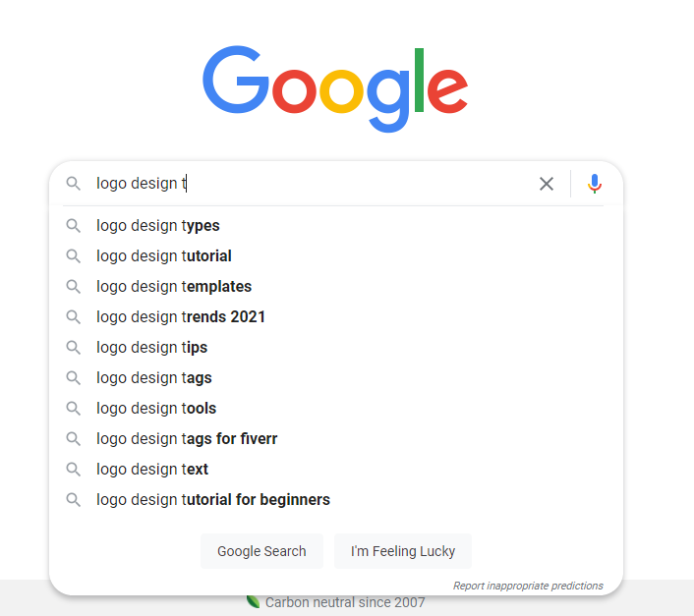Clear the search box with X icon
Viewport: 694px width, 616px height.
click(x=547, y=184)
